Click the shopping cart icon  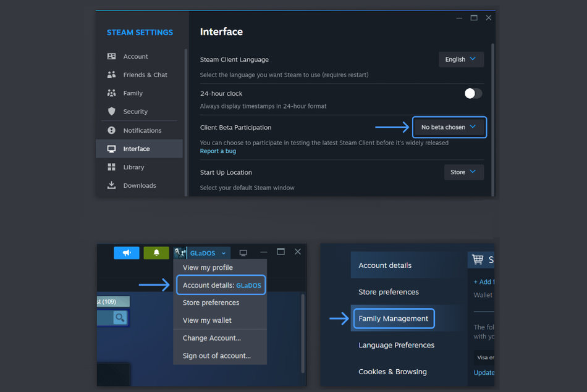coord(478,259)
